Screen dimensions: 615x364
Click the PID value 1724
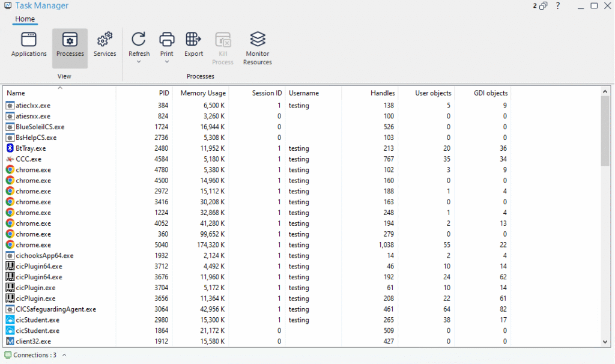click(161, 127)
